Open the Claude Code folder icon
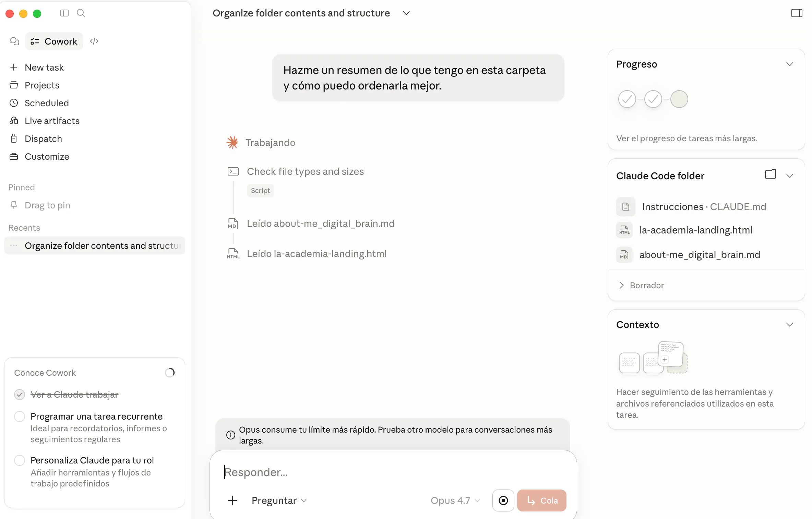This screenshot has width=812, height=519. (x=770, y=174)
